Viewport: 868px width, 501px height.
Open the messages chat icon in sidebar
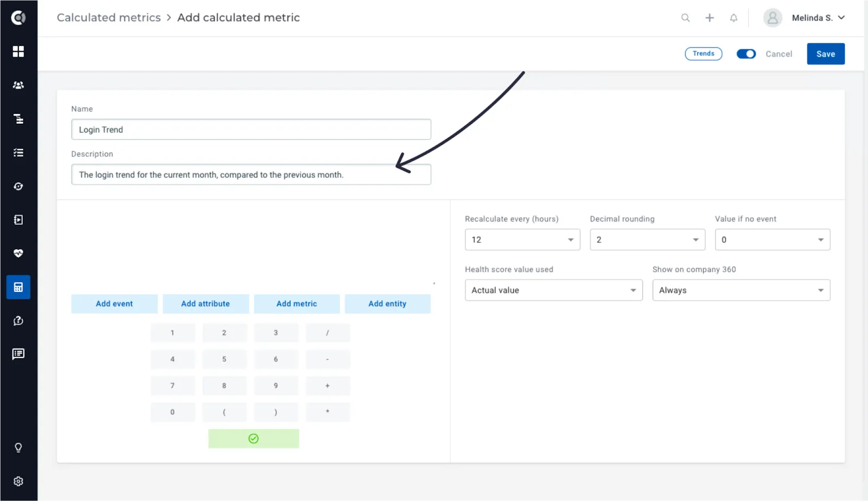[18, 354]
